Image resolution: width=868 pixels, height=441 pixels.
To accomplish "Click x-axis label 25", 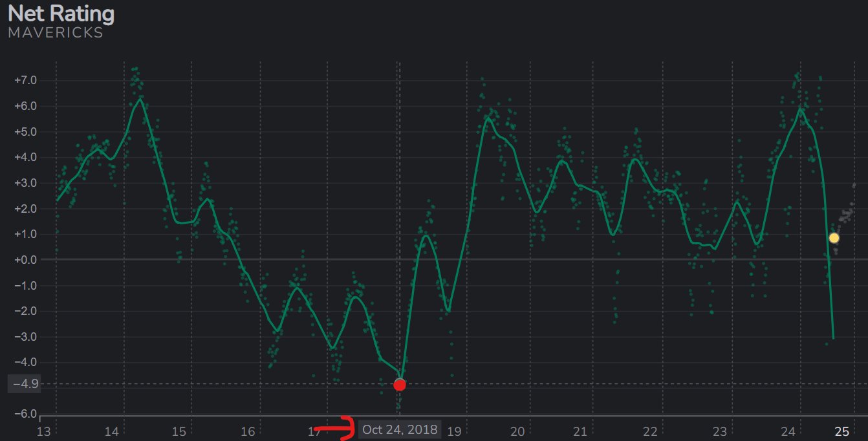I will click(x=841, y=431).
